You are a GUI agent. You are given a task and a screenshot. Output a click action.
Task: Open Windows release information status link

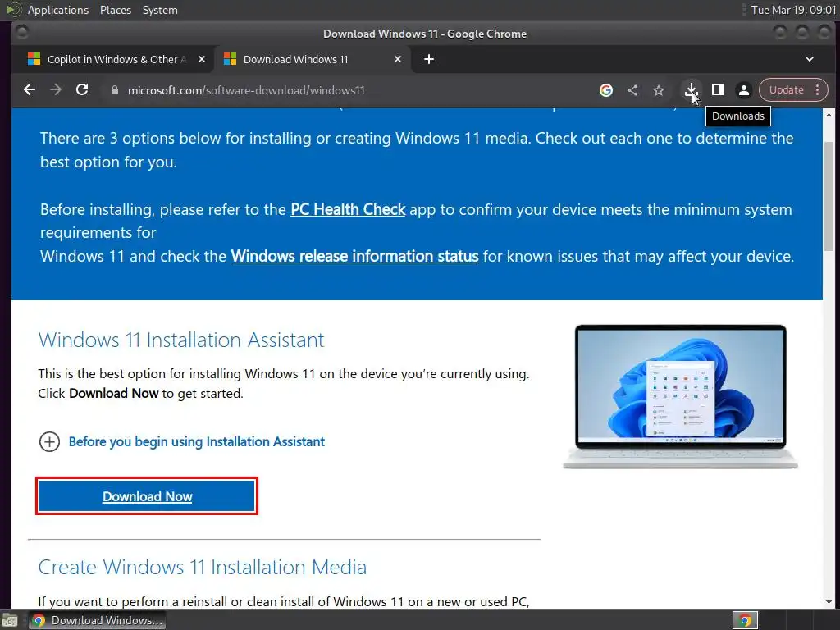pos(354,256)
